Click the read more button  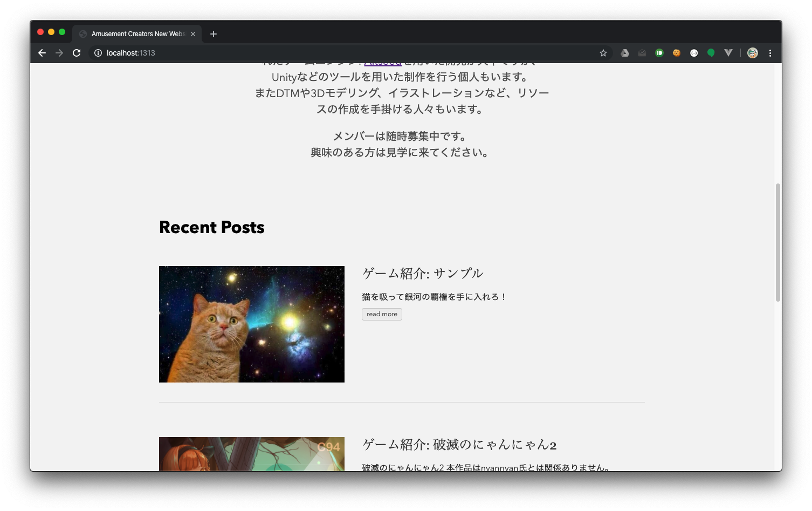382,314
